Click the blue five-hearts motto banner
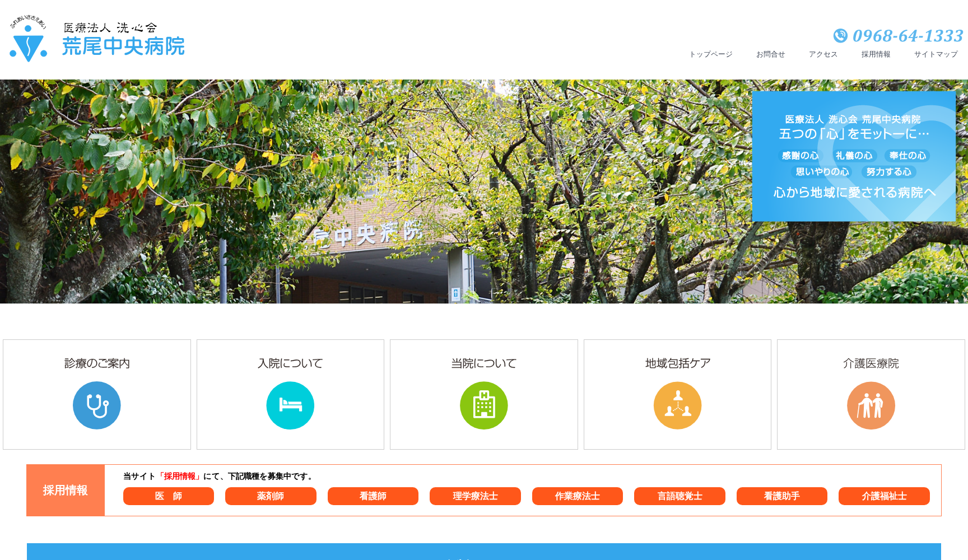Image resolution: width=968 pixels, height=560 pixels. pos(854,156)
